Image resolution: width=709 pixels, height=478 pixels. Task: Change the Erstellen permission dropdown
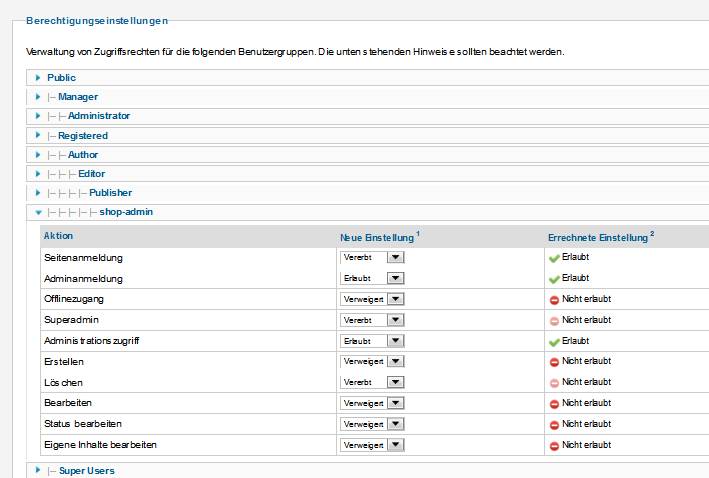(372, 361)
